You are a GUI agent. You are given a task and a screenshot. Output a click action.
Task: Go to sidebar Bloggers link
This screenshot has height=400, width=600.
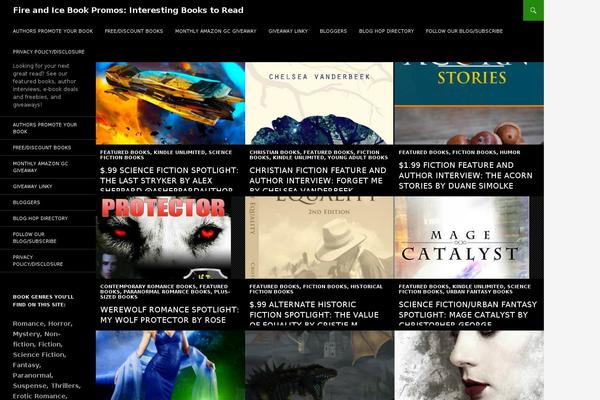click(26, 202)
